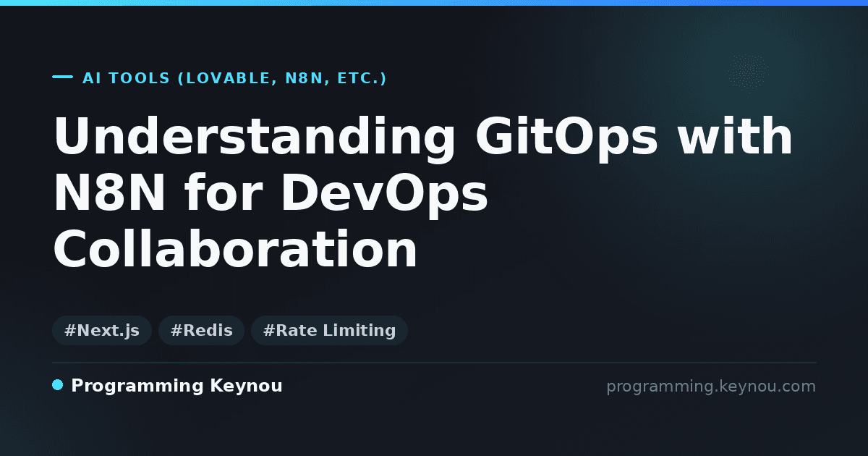
Task: Click the AI TOOLS (LOVABLE, N8N, ETC.) category label
Action: pyautogui.click(x=234, y=78)
